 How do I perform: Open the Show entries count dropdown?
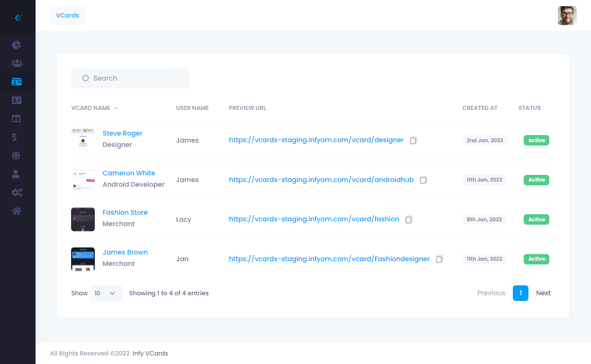106,293
